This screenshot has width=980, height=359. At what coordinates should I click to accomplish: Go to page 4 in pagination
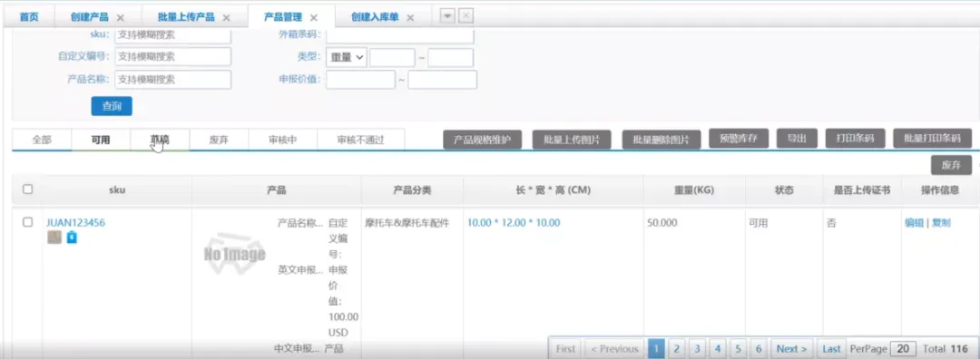(718, 348)
